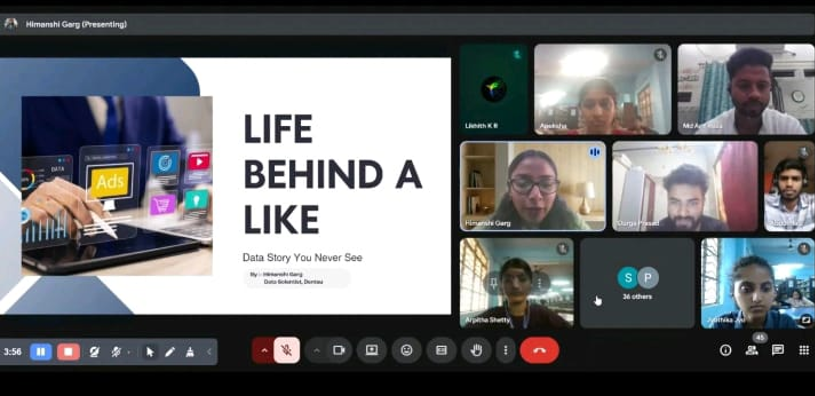Open meeting details info icon

[x=726, y=350]
